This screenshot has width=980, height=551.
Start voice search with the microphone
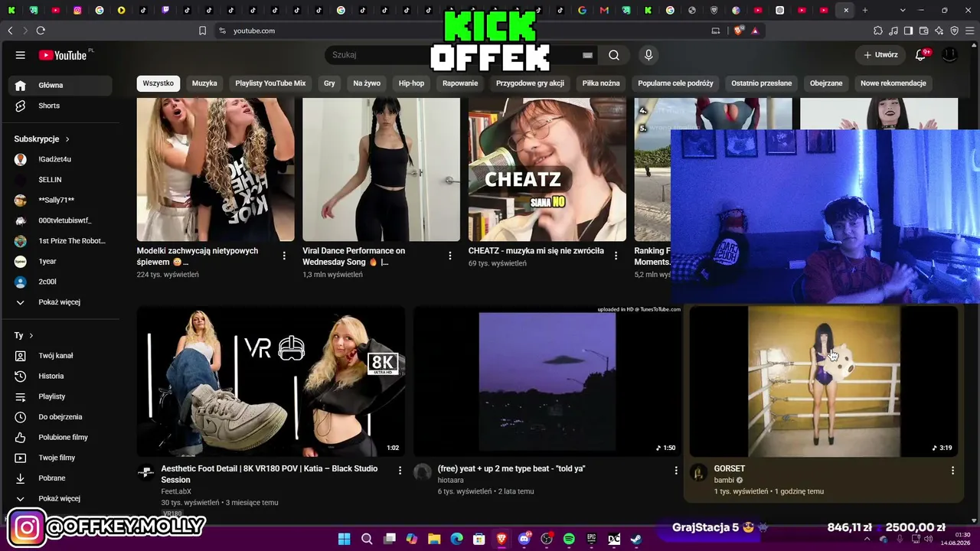pos(648,55)
